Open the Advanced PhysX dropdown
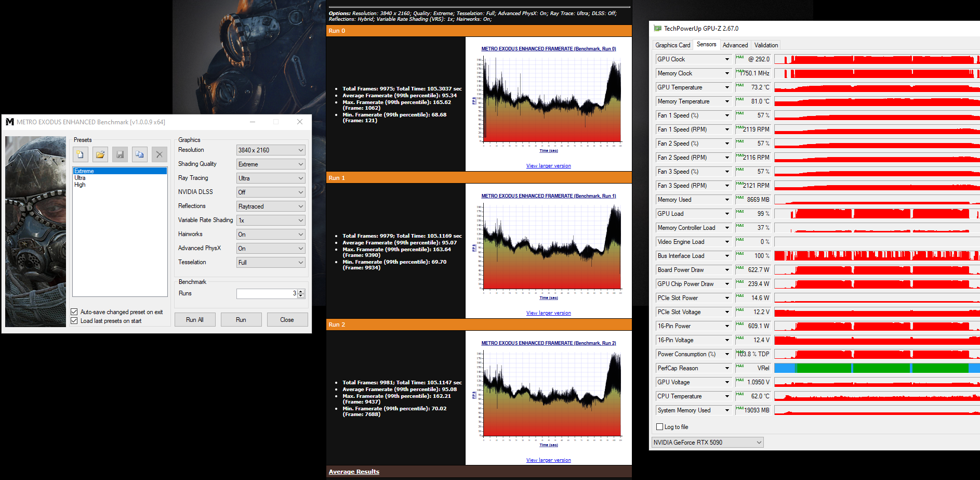Viewport: 980px width, 480px height. point(271,249)
